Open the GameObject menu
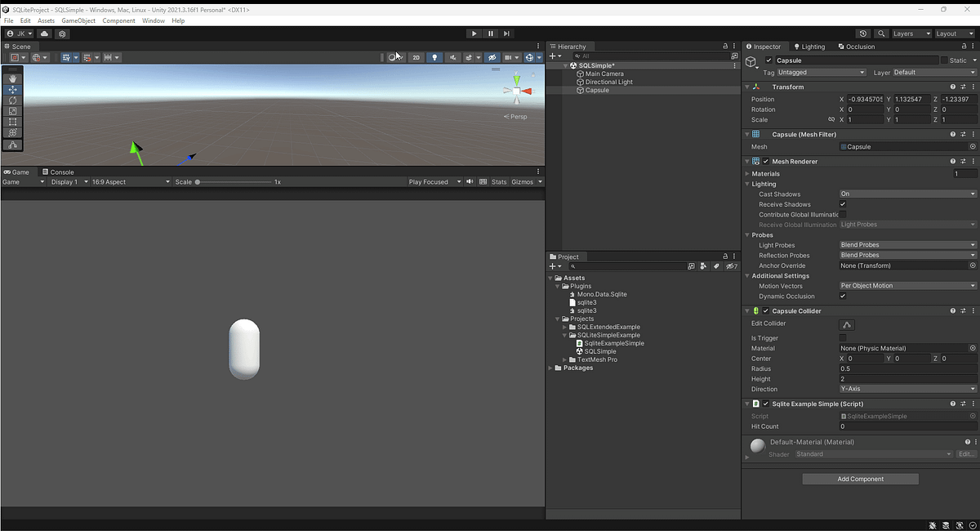This screenshot has width=980, height=531. (x=78, y=20)
